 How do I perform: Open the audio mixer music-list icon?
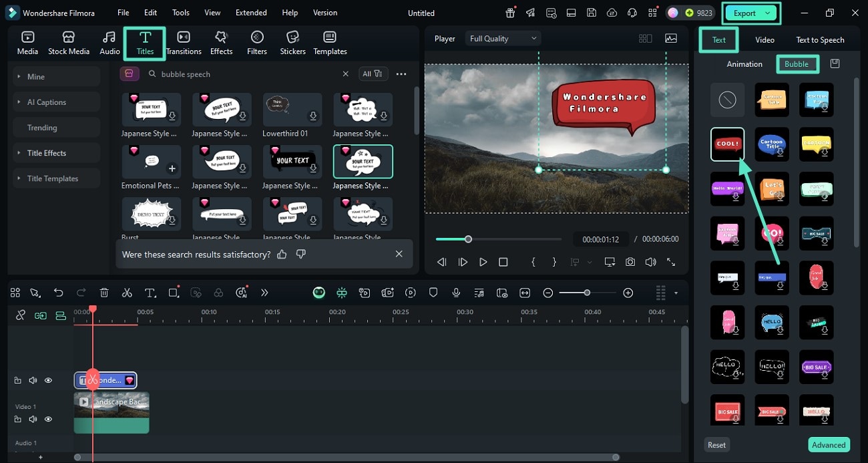point(479,293)
